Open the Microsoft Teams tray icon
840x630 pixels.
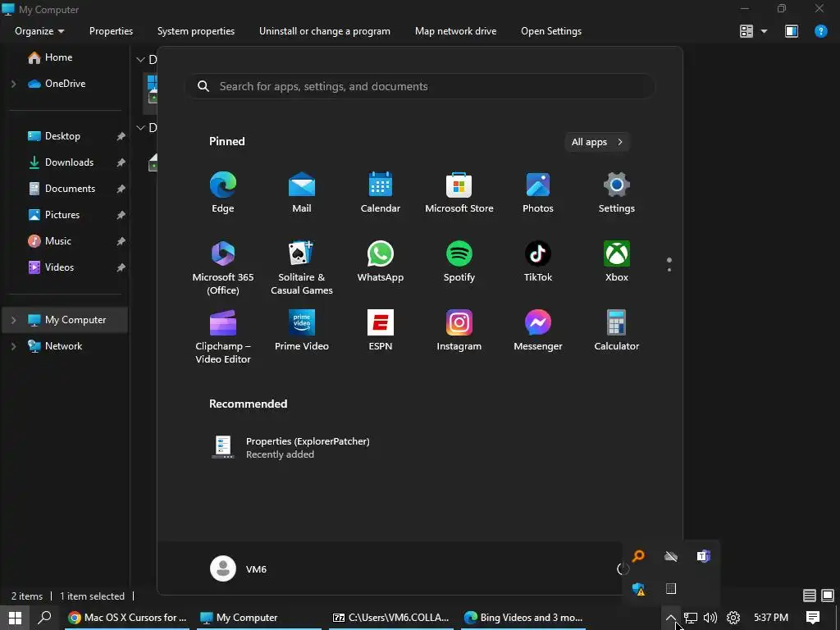[x=703, y=556]
